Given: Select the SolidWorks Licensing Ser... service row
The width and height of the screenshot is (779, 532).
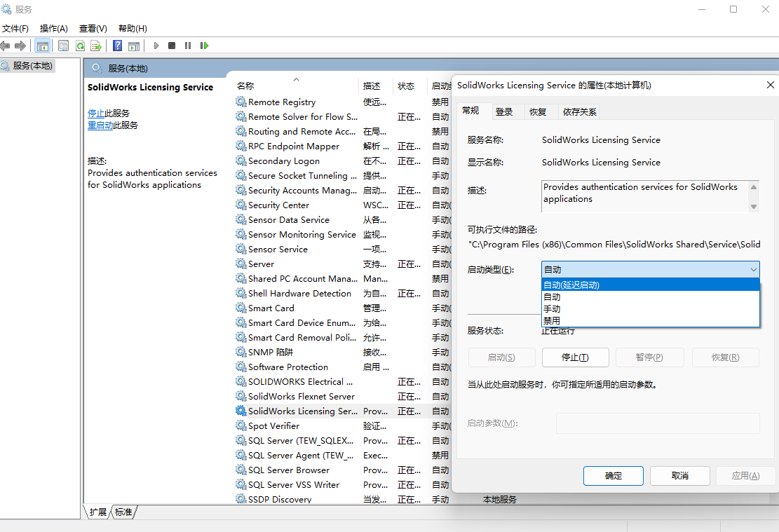Looking at the screenshot, I should click(343, 411).
